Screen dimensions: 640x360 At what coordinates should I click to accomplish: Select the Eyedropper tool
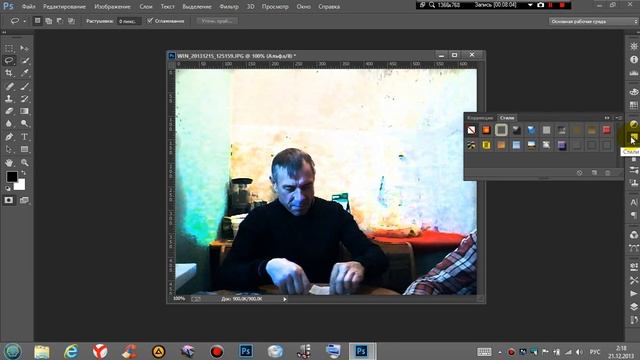point(24,73)
